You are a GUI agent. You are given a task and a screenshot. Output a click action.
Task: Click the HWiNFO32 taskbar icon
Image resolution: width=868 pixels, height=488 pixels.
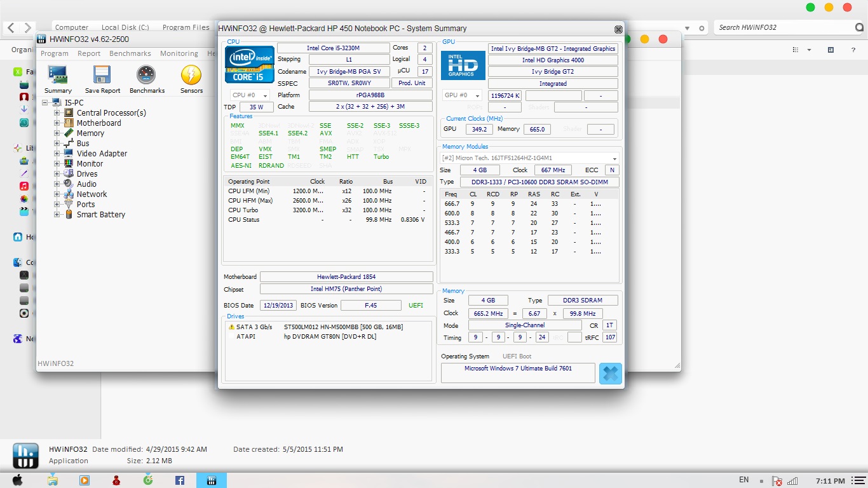pos(212,480)
